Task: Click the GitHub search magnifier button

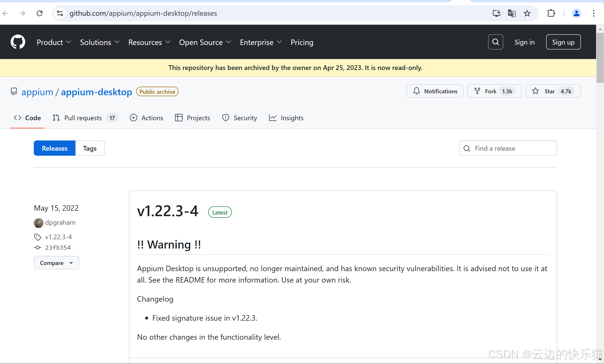Action: (x=495, y=42)
